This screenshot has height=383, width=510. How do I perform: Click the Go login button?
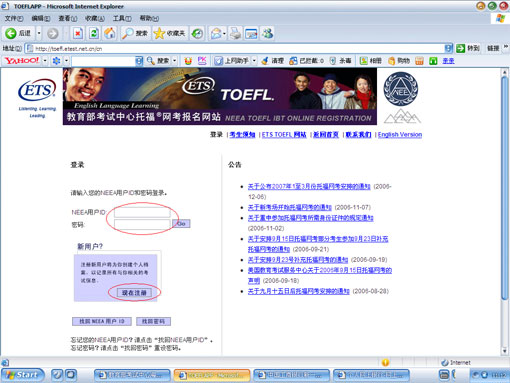click(x=181, y=223)
